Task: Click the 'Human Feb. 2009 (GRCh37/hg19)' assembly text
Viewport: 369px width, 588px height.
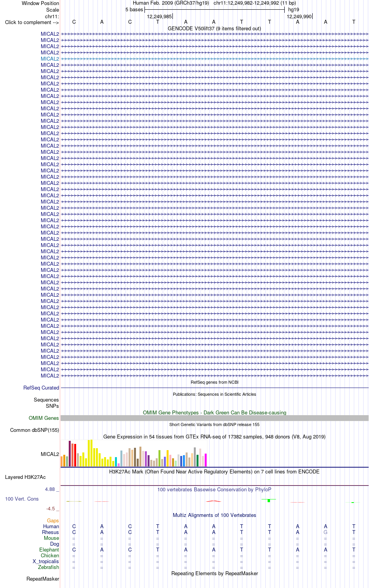Action: [171, 3]
